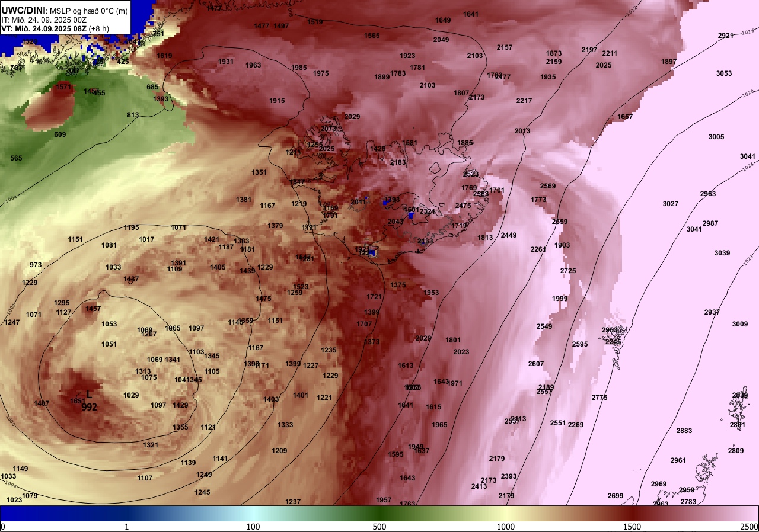Click the map value '2775'
Image resolution: width=759 pixels, height=532 pixels.
click(599, 398)
